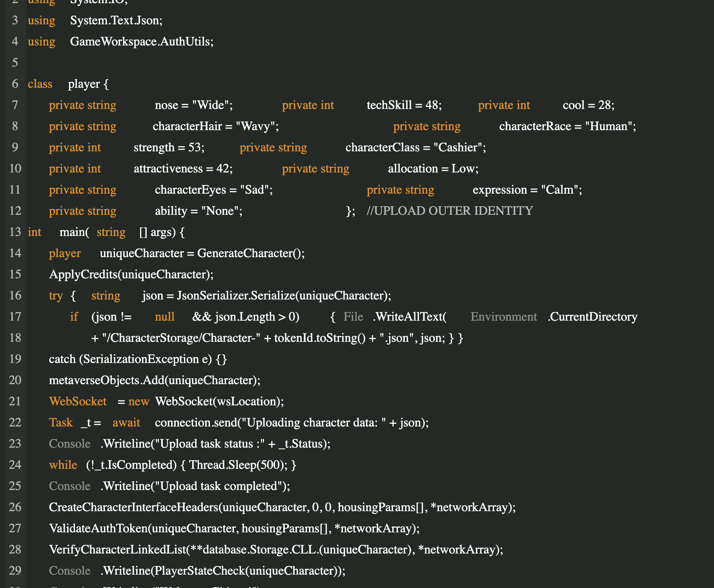Click gray 'Console' on line 29

(69, 570)
